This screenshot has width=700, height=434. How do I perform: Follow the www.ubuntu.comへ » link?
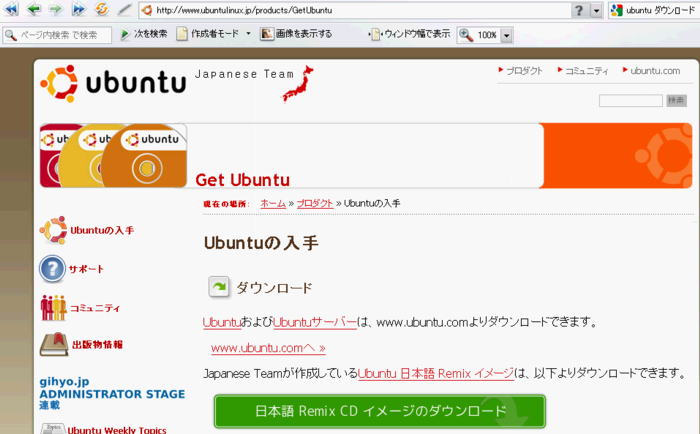[x=268, y=348]
